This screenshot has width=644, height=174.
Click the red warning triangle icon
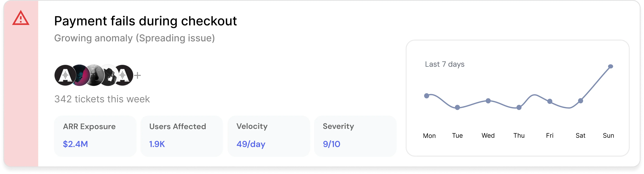[21, 18]
